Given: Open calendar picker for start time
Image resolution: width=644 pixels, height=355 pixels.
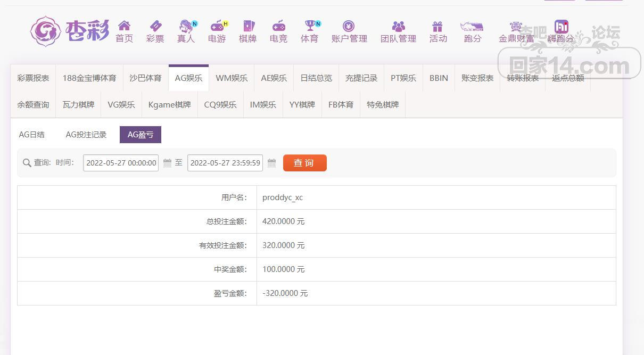Looking at the screenshot, I should 167,163.
